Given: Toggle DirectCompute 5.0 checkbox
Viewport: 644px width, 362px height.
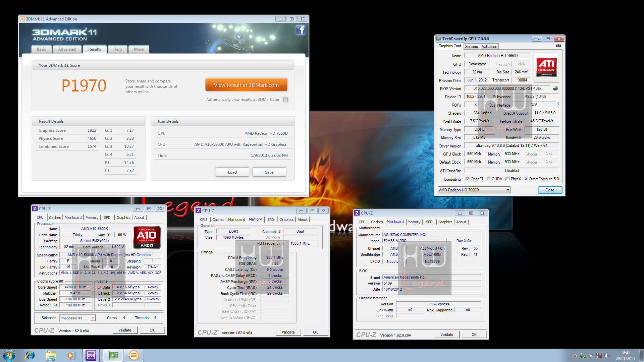Looking at the screenshot, I should click(526, 179).
